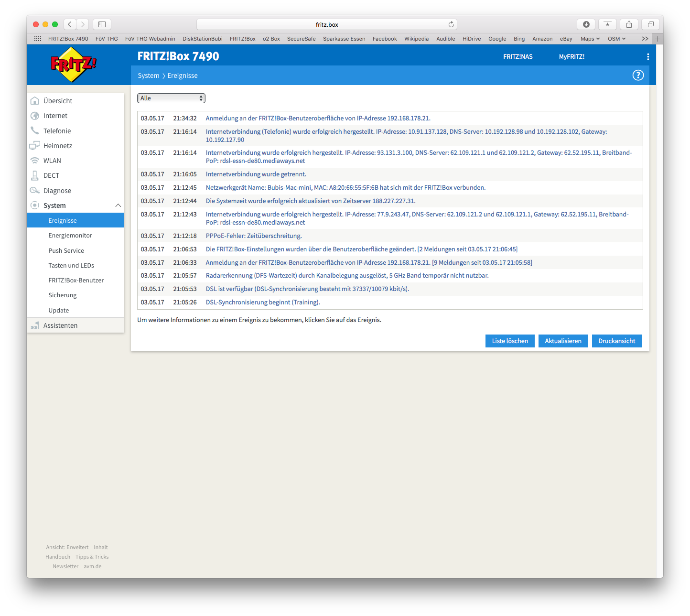Open the SecureSafe bookmark
Screen dimensions: 690x616
coord(302,39)
